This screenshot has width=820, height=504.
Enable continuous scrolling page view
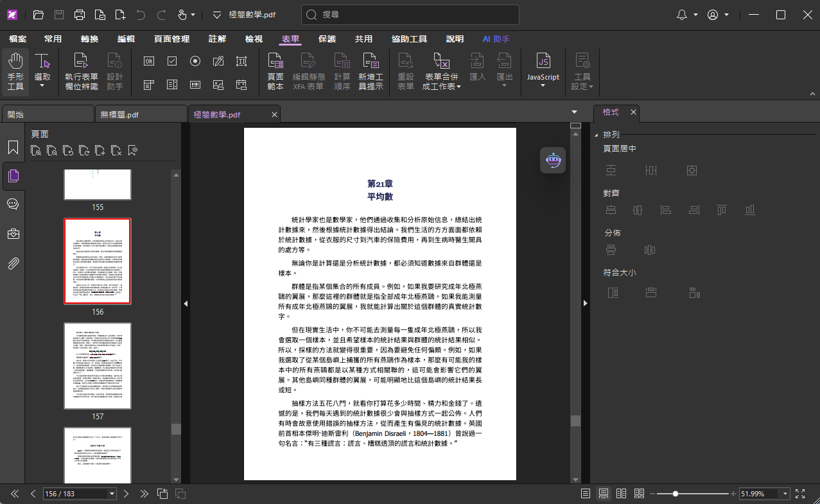(604, 494)
